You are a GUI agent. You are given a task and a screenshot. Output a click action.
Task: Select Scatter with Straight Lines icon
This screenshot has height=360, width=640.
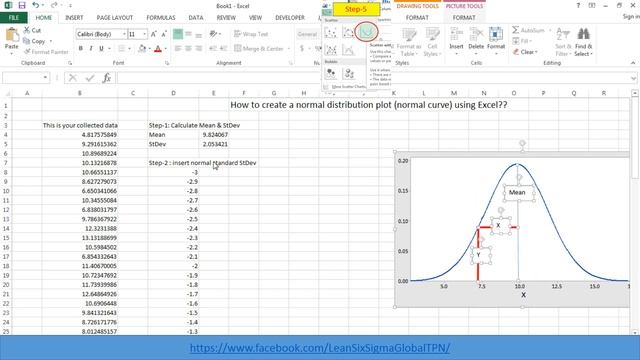348,50
